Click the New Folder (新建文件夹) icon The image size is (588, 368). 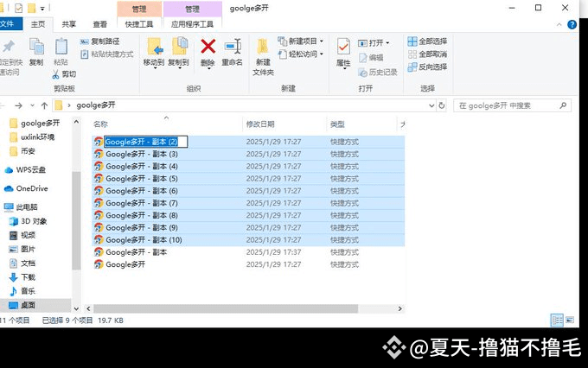263,50
